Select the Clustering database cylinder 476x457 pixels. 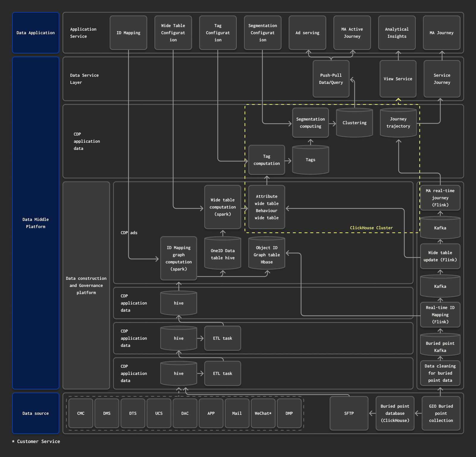click(x=354, y=123)
